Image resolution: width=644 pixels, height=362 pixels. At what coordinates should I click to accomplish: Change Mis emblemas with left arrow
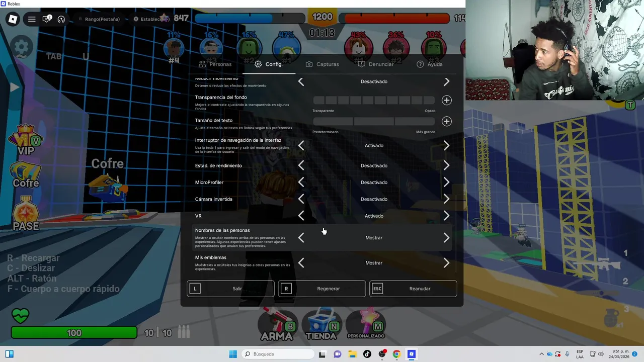pos(301,262)
